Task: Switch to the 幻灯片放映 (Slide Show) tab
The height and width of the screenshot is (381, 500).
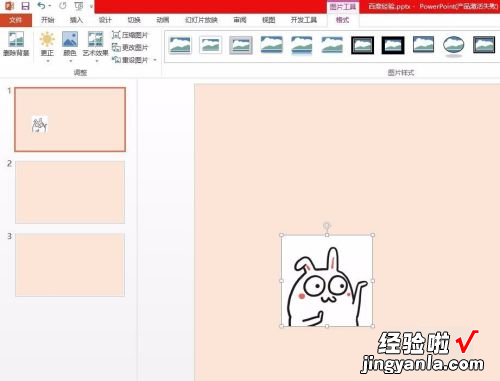Action: (201, 20)
